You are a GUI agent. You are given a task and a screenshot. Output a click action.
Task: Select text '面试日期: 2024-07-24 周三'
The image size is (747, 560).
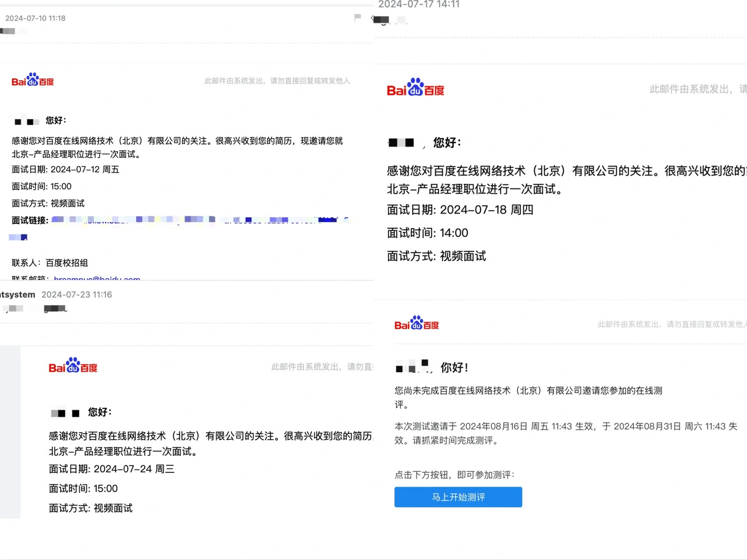coord(112,469)
